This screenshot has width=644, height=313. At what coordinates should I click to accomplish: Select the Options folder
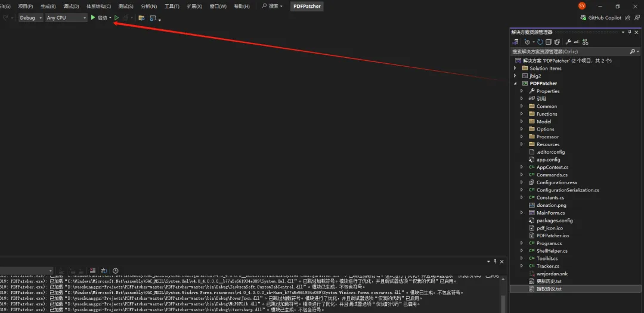point(545,129)
